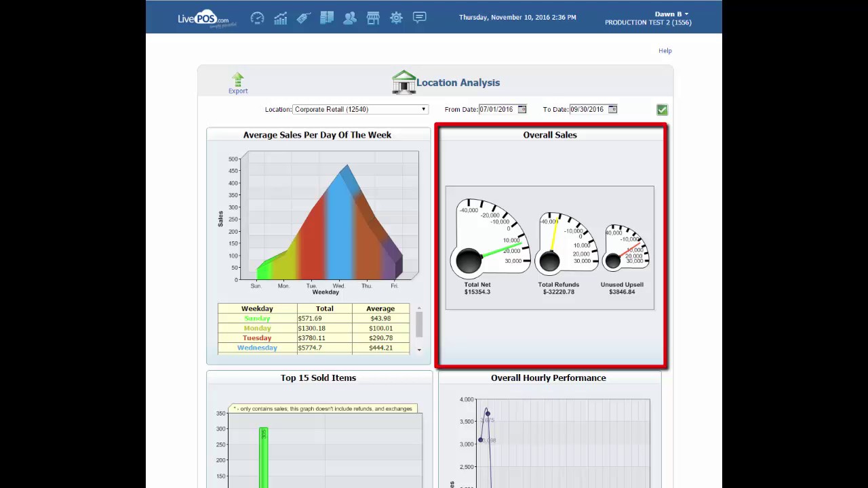The width and height of the screenshot is (868, 488).
Task: Click the 3,675 data point in hourly chart
Action: click(487, 414)
